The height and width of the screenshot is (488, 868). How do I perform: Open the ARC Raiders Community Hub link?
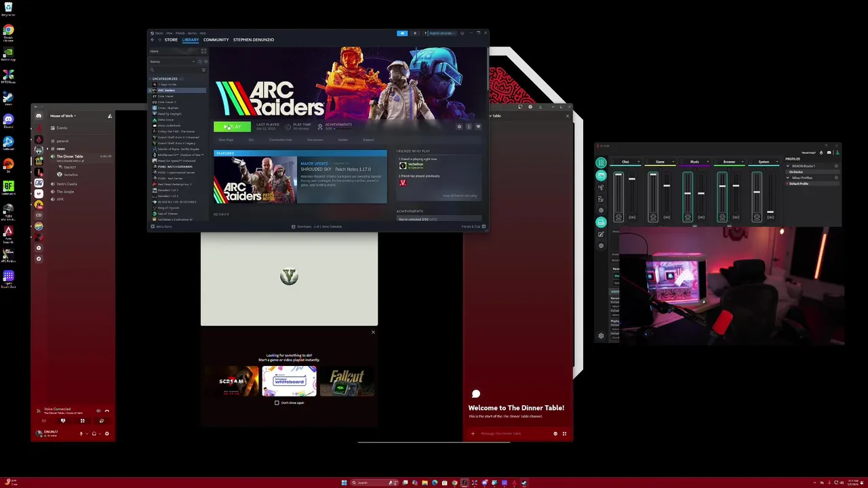pos(281,140)
